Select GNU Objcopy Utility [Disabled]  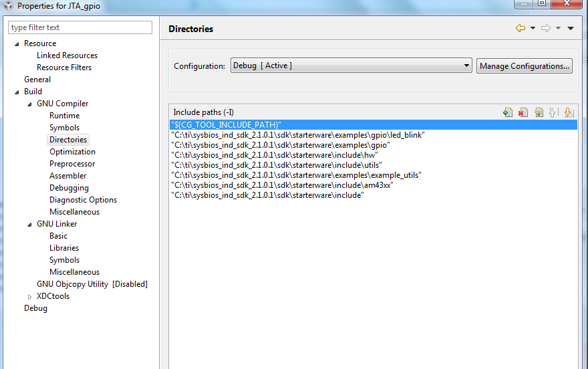coord(92,284)
